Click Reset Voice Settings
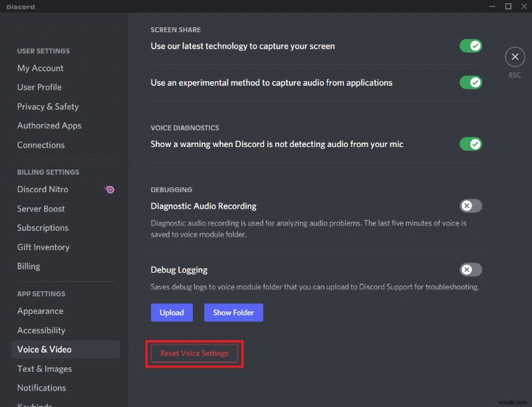This screenshot has width=532, height=407. point(194,353)
